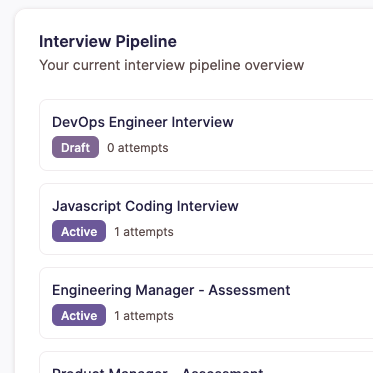
Task: Click the word Assessment in Engineering Manager title
Action: coord(249,290)
